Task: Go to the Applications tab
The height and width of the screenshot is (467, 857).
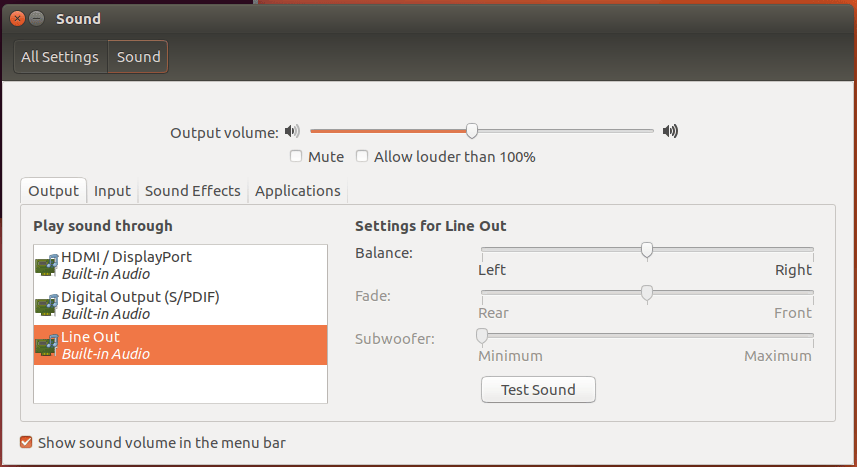Action: [297, 191]
